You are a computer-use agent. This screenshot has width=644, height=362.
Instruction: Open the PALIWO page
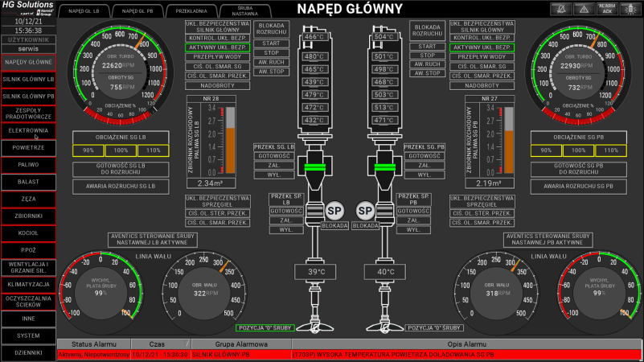pos(28,165)
